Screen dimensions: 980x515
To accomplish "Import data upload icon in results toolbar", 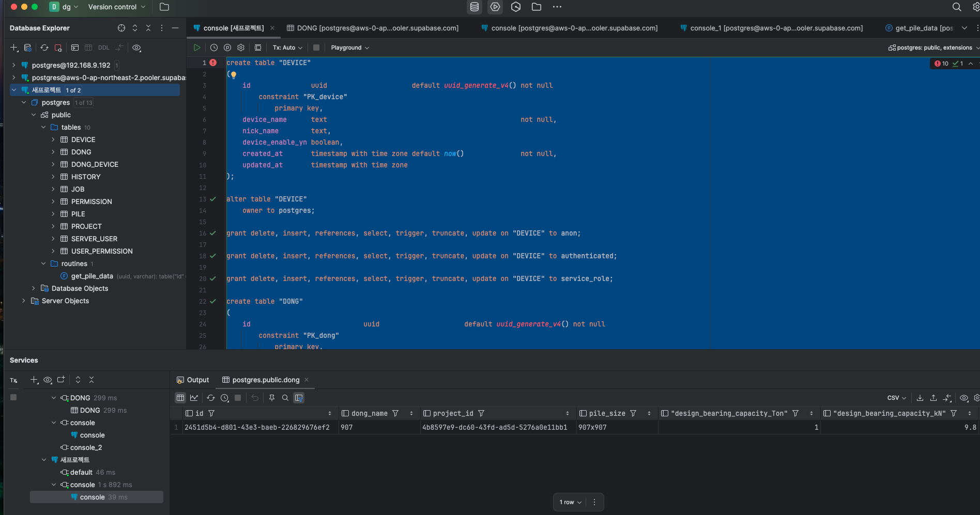I will (x=933, y=398).
